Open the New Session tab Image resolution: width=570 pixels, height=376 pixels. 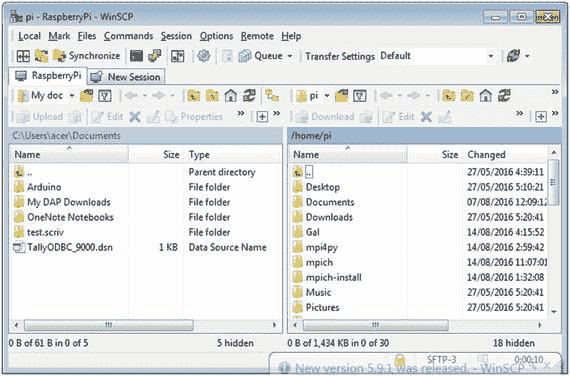[126, 77]
